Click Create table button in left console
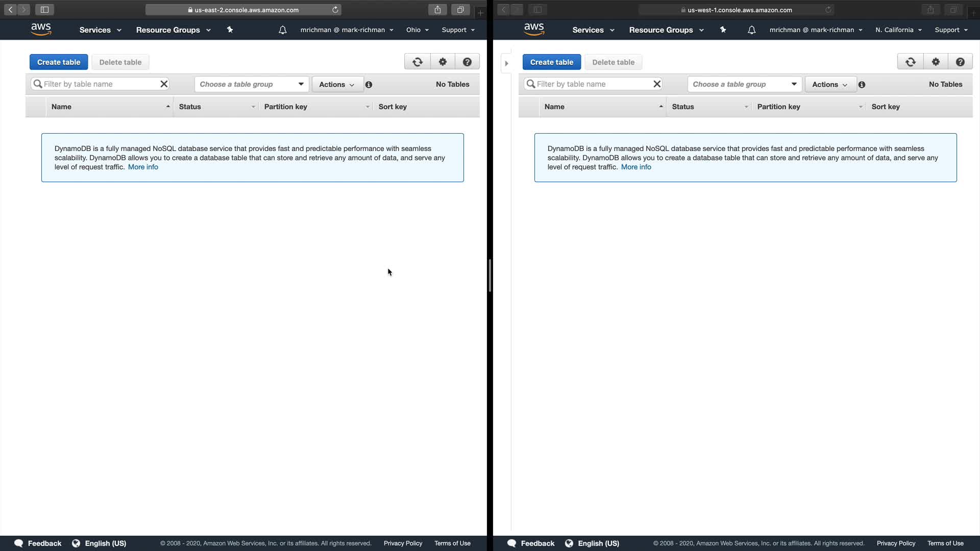Viewport: 980px width, 551px height. (x=59, y=62)
